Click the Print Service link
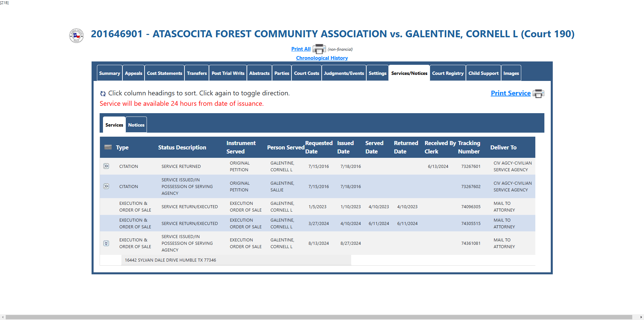Image resolution: width=644 pixels, height=320 pixels. (x=511, y=93)
